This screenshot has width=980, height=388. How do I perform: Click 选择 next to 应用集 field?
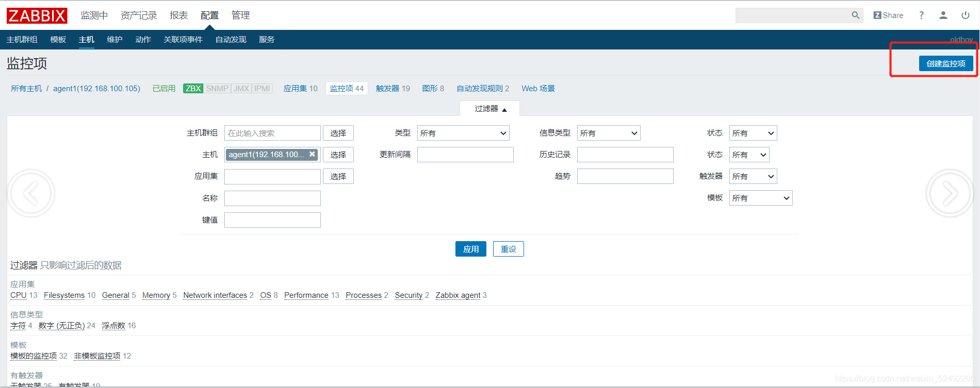coord(338,176)
